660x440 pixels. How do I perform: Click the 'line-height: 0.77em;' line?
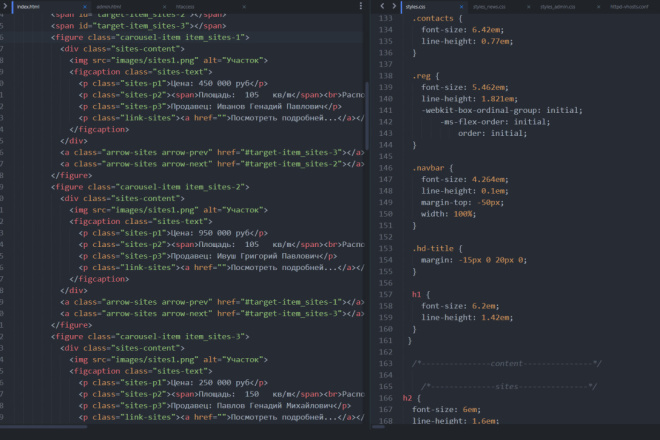coord(467,41)
